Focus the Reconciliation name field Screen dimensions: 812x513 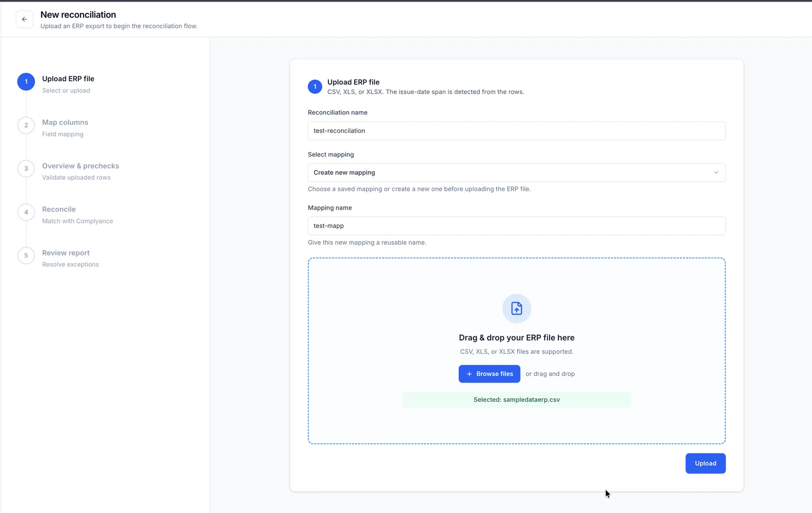point(517,131)
